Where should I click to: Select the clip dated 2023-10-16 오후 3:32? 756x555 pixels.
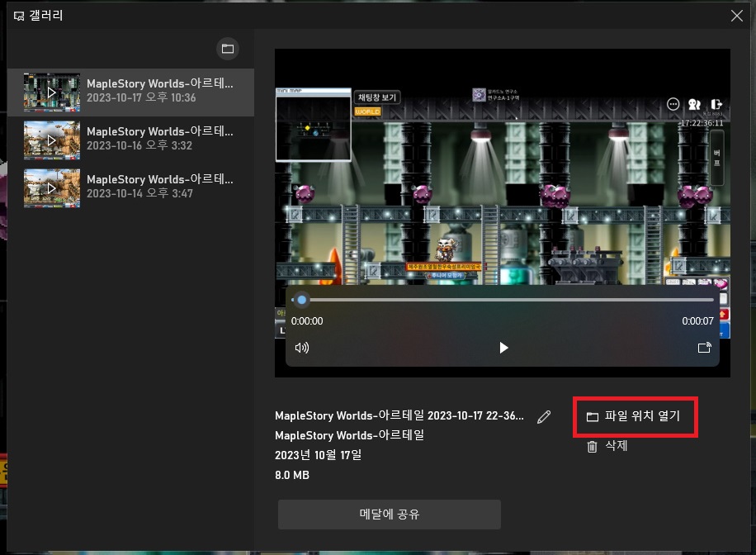point(130,140)
